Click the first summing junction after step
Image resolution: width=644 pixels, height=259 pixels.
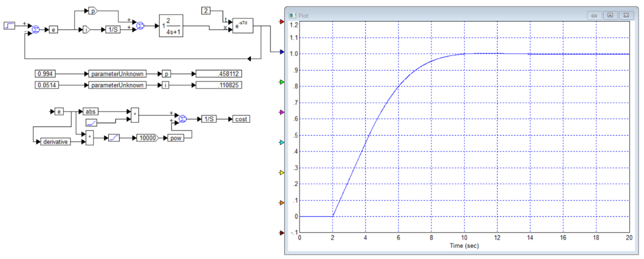[36, 29]
